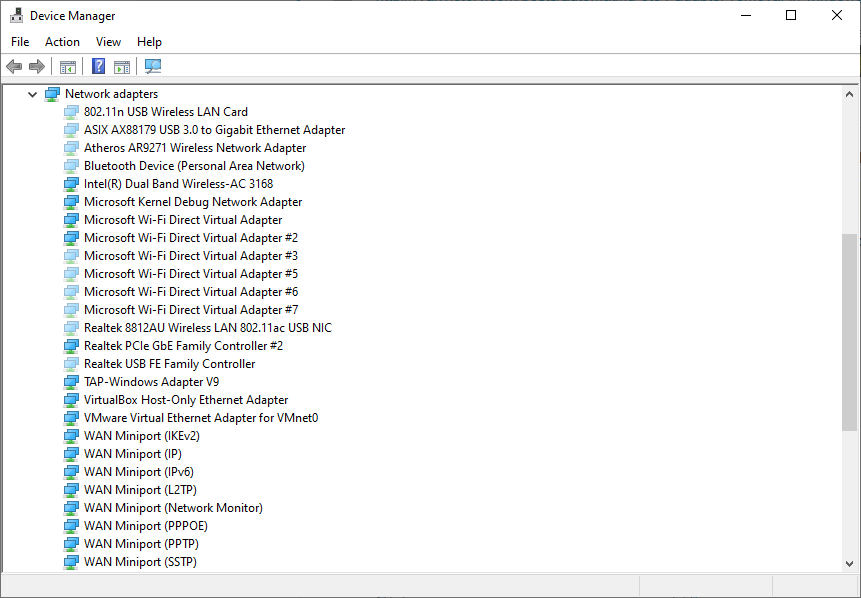Select Atheros AR9271 Wireless Network Adapter
This screenshot has width=861, height=598.
195,148
